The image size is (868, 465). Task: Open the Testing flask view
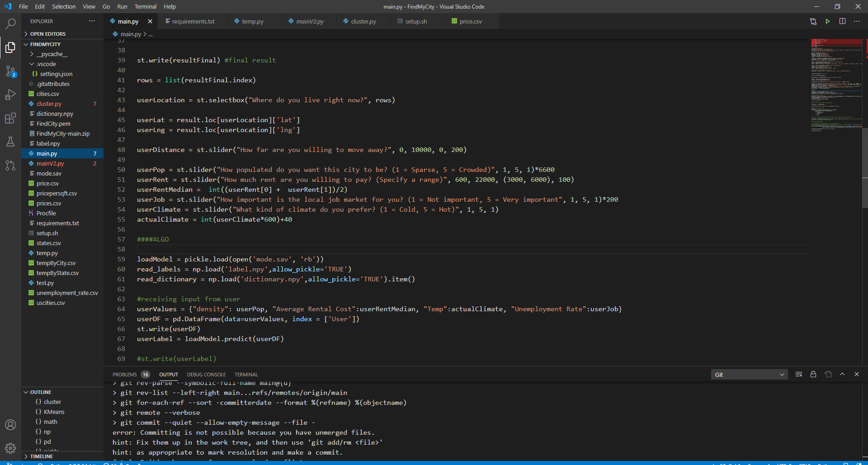click(10, 142)
